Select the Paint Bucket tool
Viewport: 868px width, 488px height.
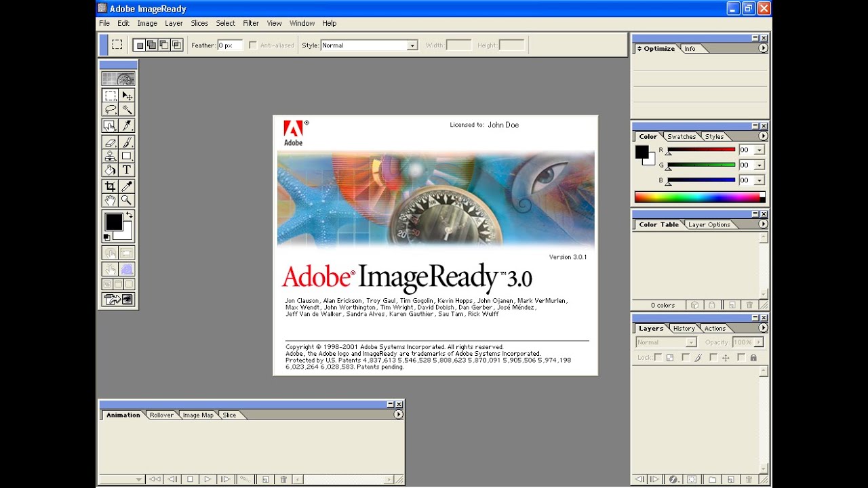pyautogui.click(x=110, y=169)
